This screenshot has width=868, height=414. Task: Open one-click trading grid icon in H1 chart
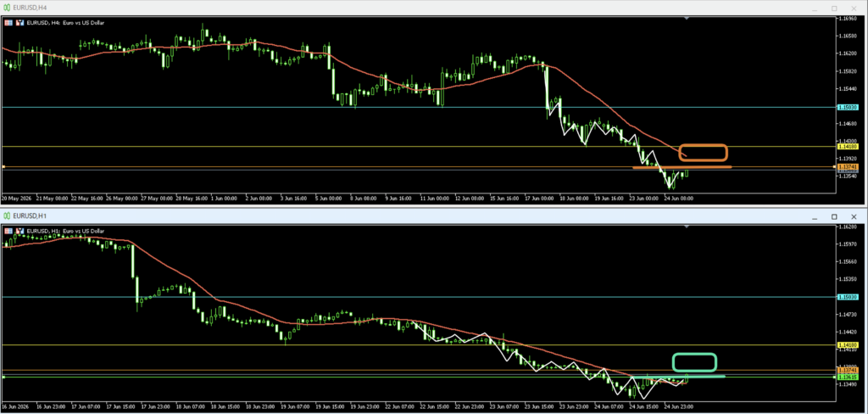[8, 231]
